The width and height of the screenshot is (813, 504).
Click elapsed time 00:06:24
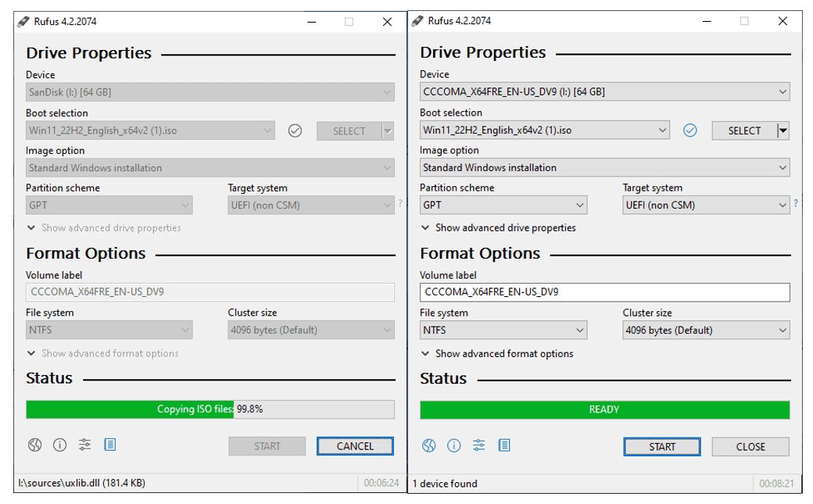[381, 483]
